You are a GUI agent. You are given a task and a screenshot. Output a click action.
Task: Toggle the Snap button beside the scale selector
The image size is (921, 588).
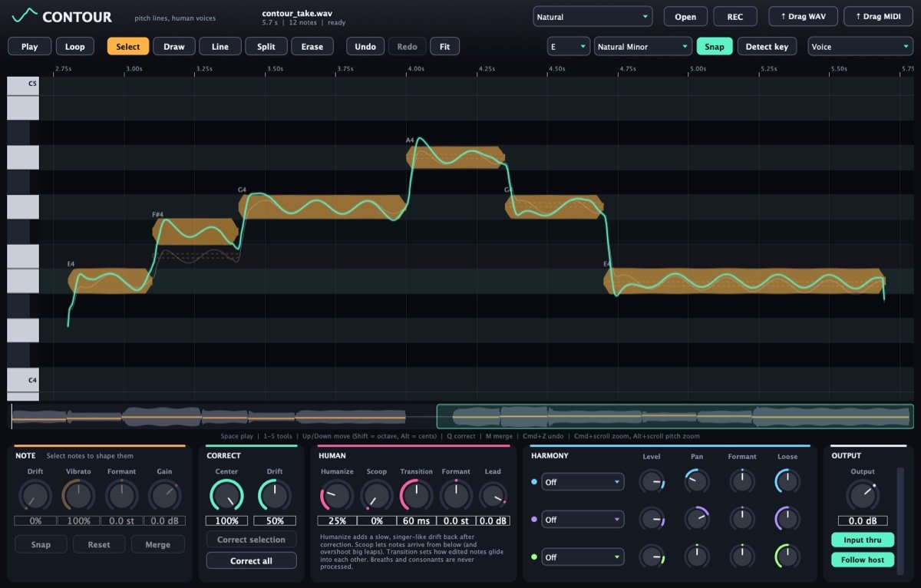(x=715, y=47)
